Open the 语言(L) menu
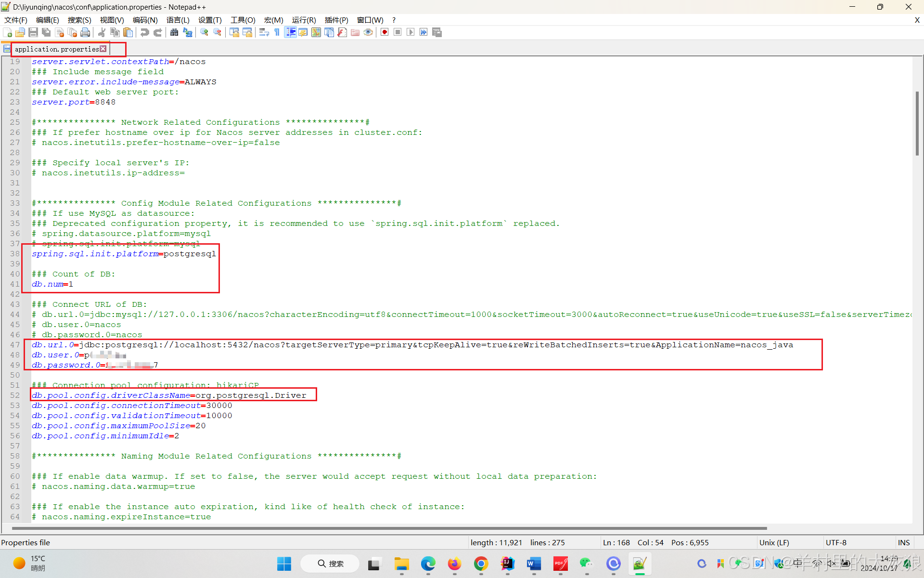This screenshot has width=924, height=578. point(178,20)
